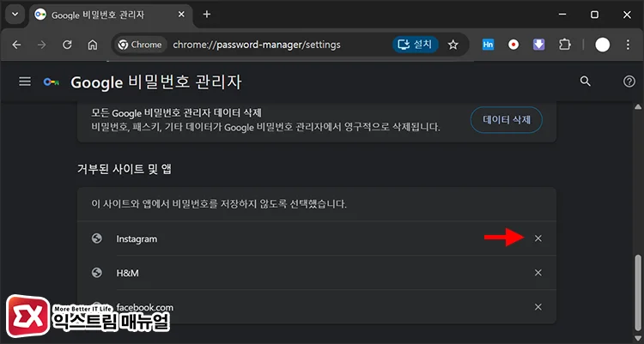This screenshot has height=344, width=644.
Task: Bookmark this page with star icon
Action: 453,45
